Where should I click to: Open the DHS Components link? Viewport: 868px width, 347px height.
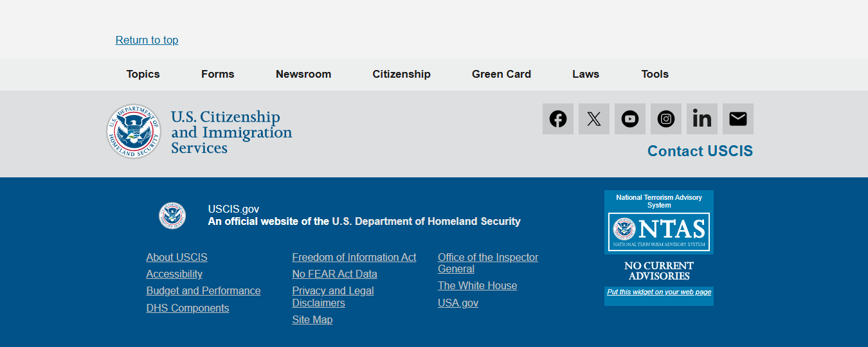188,308
